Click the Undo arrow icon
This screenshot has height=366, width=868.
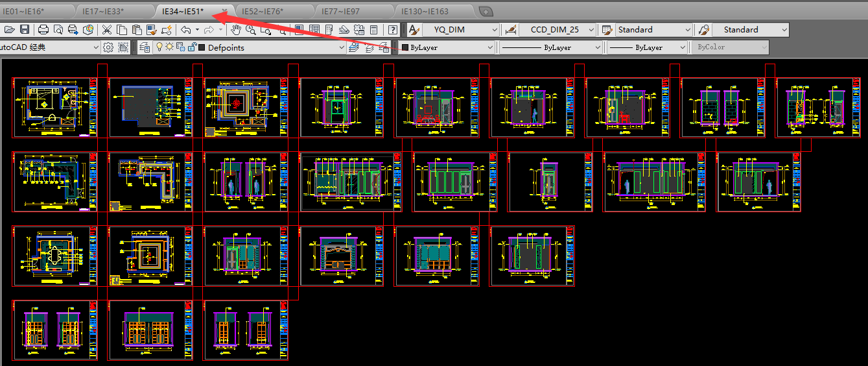(x=186, y=30)
